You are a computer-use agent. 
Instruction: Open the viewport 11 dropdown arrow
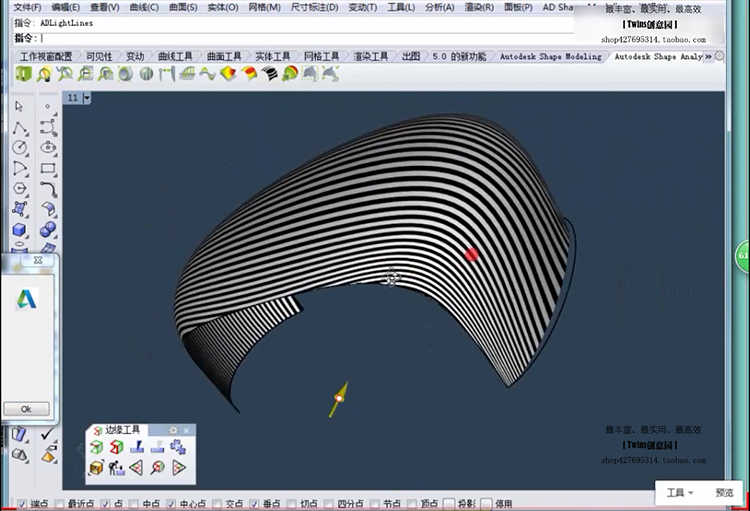pos(87,98)
